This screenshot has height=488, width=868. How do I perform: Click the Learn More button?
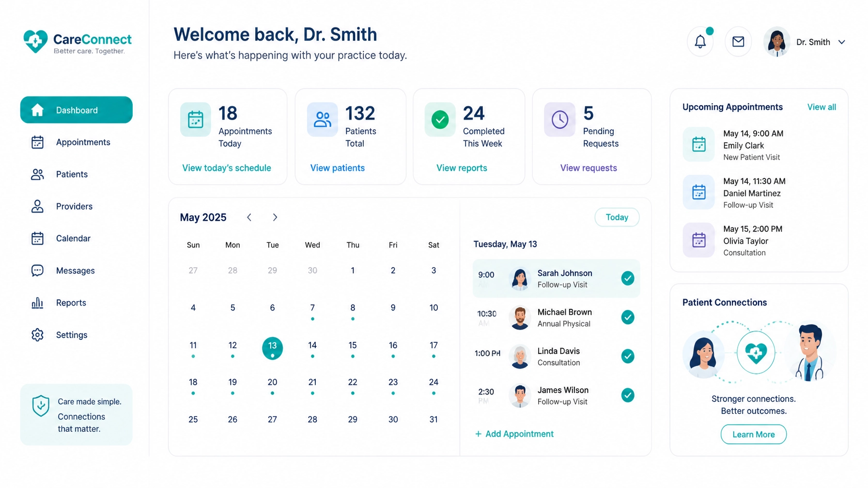coord(754,434)
